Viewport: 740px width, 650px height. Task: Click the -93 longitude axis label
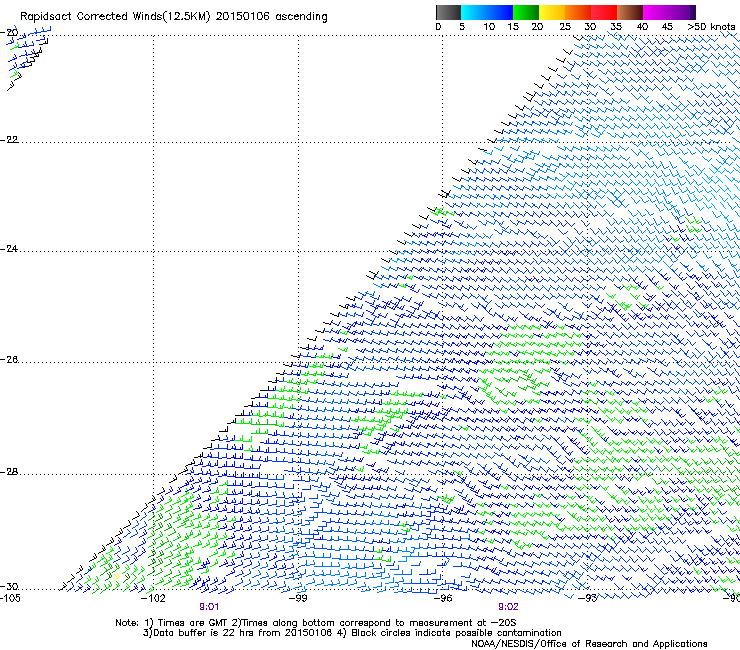tap(588, 599)
